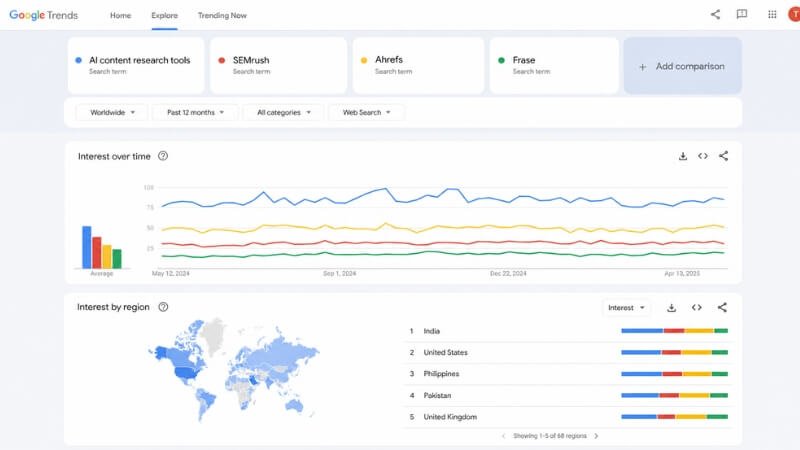Select the Frase search term card
This screenshot has height=450, width=800.
(554, 65)
